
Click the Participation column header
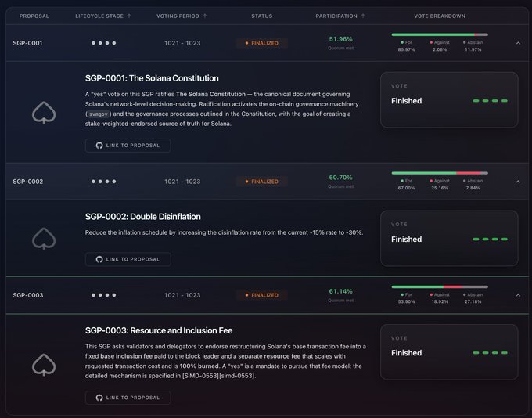(x=336, y=16)
